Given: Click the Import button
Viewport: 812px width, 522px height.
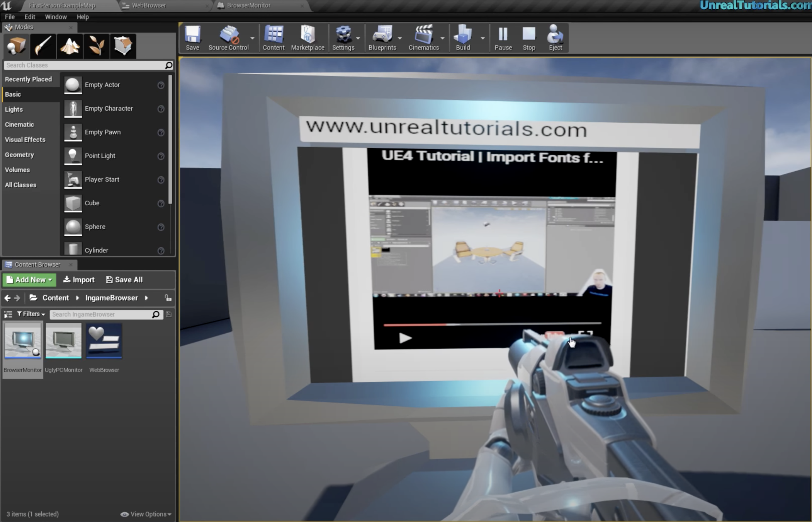Looking at the screenshot, I should 79,280.
